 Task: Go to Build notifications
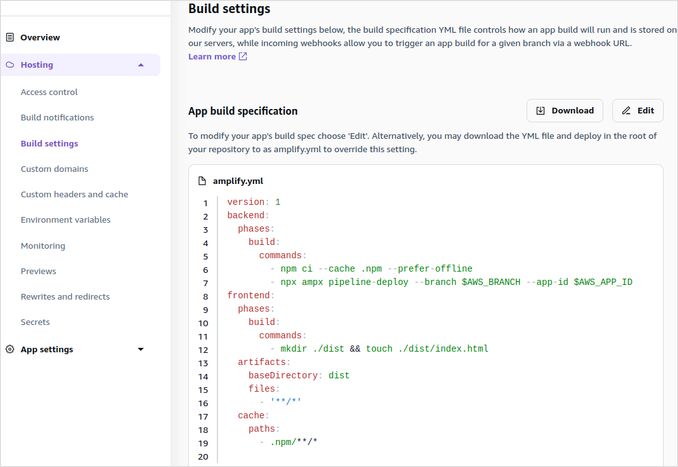point(57,118)
